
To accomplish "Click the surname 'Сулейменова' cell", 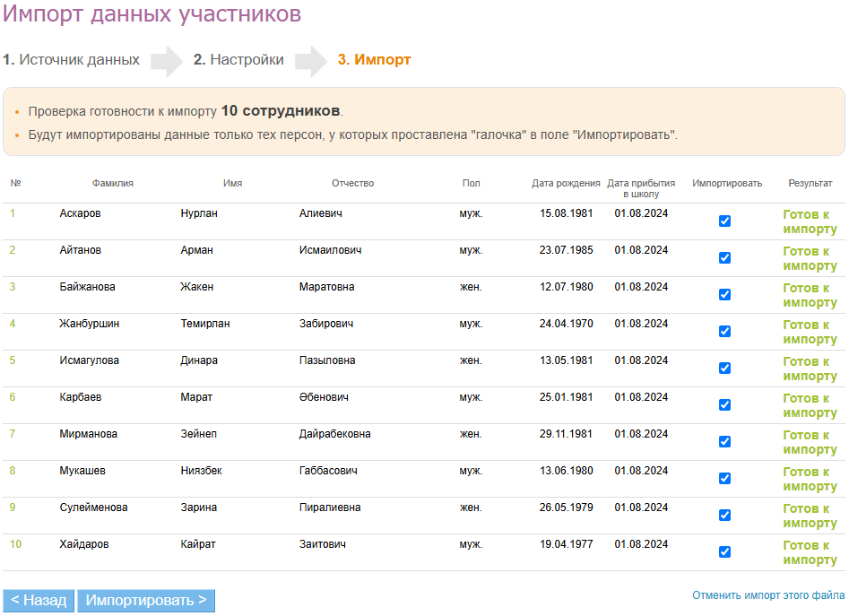I will pyautogui.click(x=93, y=508).
